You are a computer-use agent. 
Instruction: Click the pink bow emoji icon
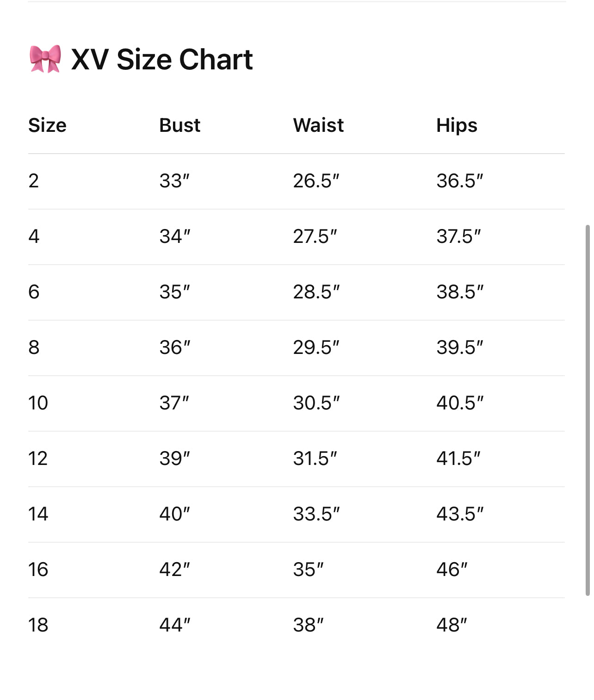coord(45,59)
